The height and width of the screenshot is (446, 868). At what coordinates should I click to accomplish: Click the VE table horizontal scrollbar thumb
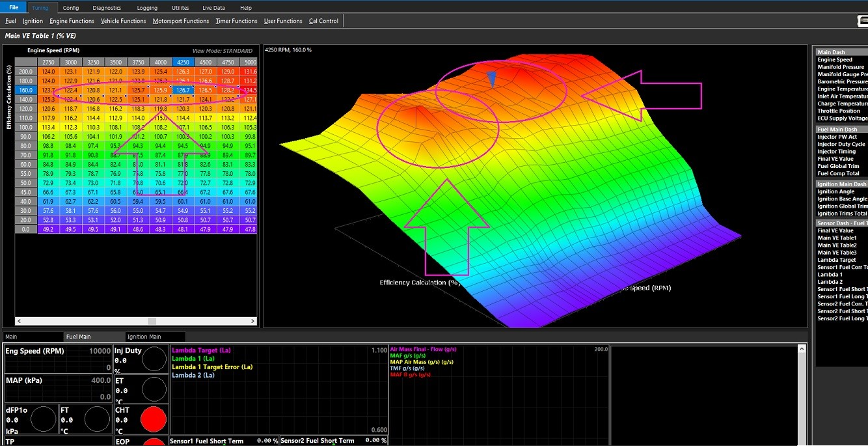tap(152, 321)
